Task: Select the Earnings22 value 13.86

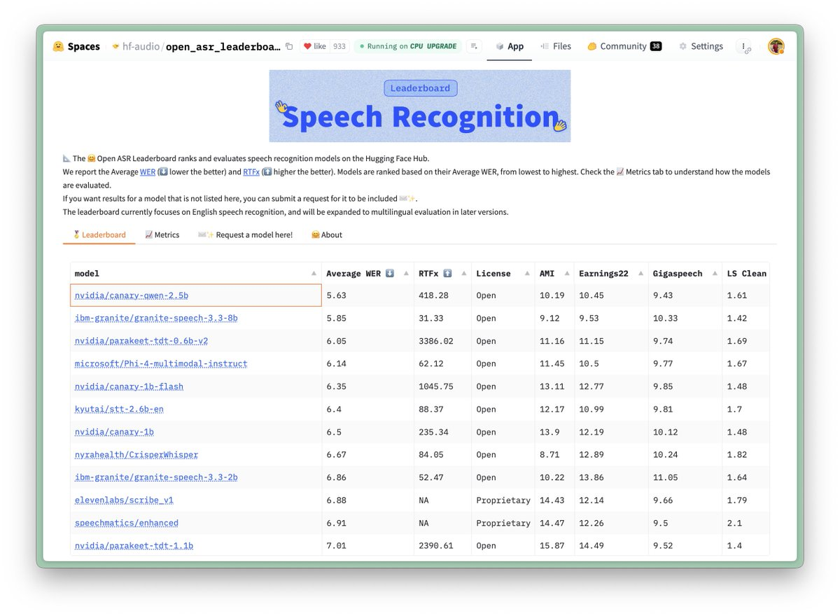Action: tap(612, 477)
